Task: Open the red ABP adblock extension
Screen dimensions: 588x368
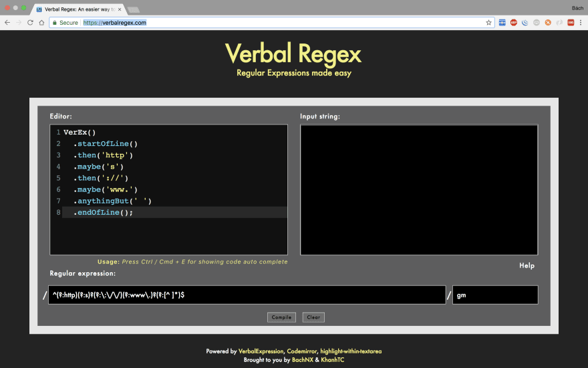Action: (514, 23)
